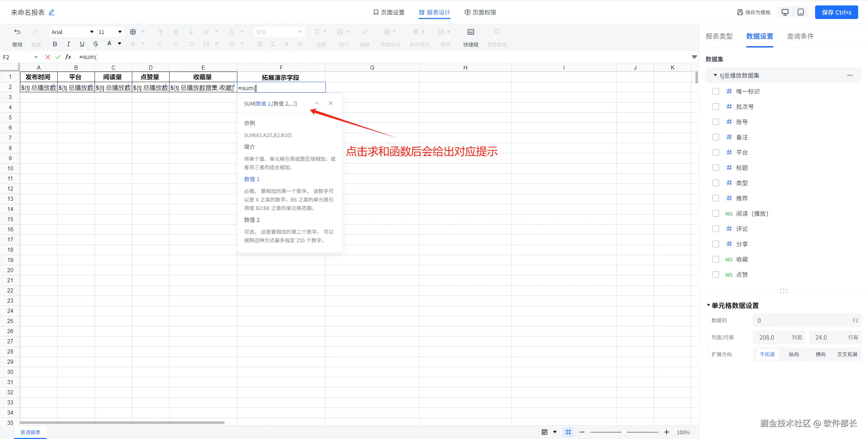The image size is (868, 439).
Task: Check the 唯一标识 field checkbox
Action: click(x=716, y=91)
